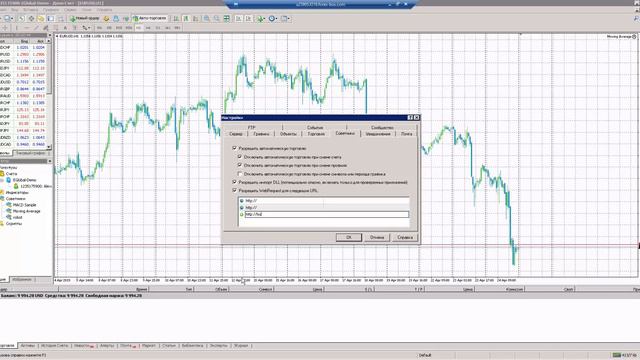Click the MetaEditor smiley toolbar icon
The height and width of the screenshot is (360, 640).
pyautogui.click(x=106, y=18)
